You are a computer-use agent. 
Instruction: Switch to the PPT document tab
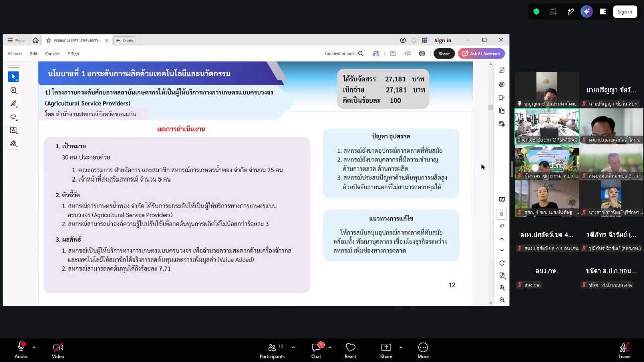[77, 40]
